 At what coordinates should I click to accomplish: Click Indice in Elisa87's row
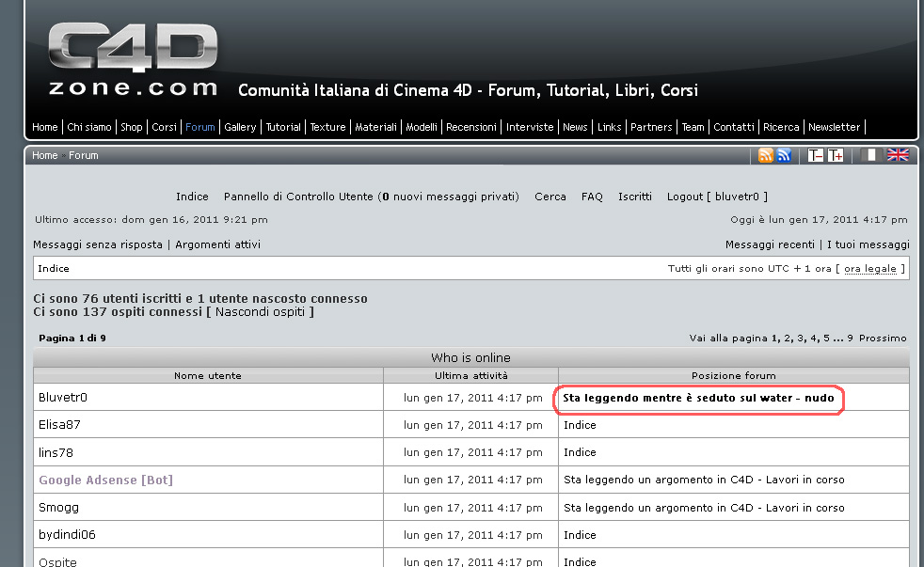click(580, 425)
